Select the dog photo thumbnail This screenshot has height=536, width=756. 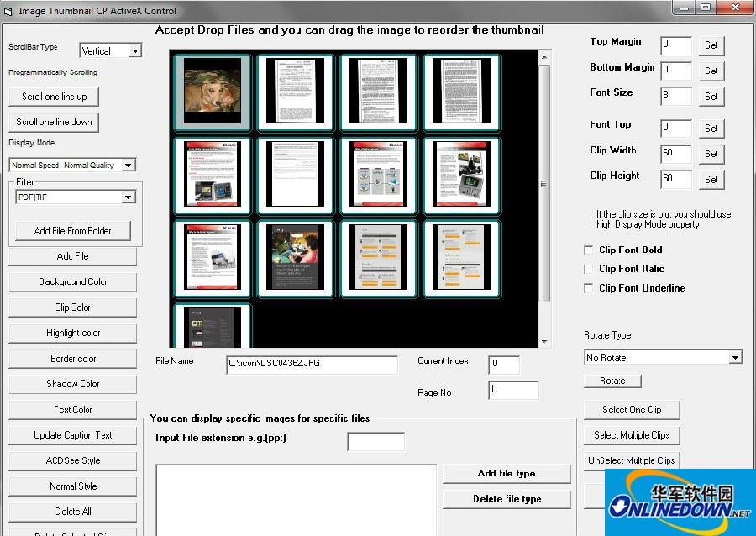pyautogui.click(x=211, y=92)
